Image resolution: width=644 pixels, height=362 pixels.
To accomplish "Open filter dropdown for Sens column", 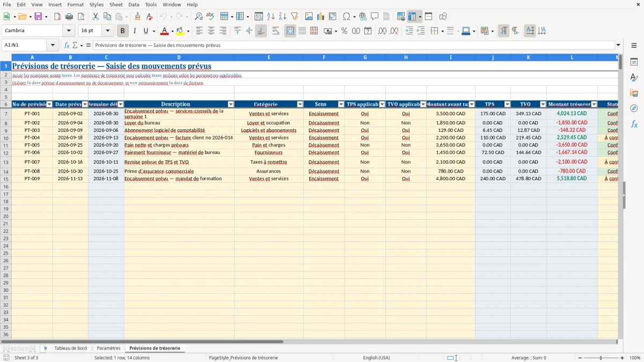I will [341, 104].
